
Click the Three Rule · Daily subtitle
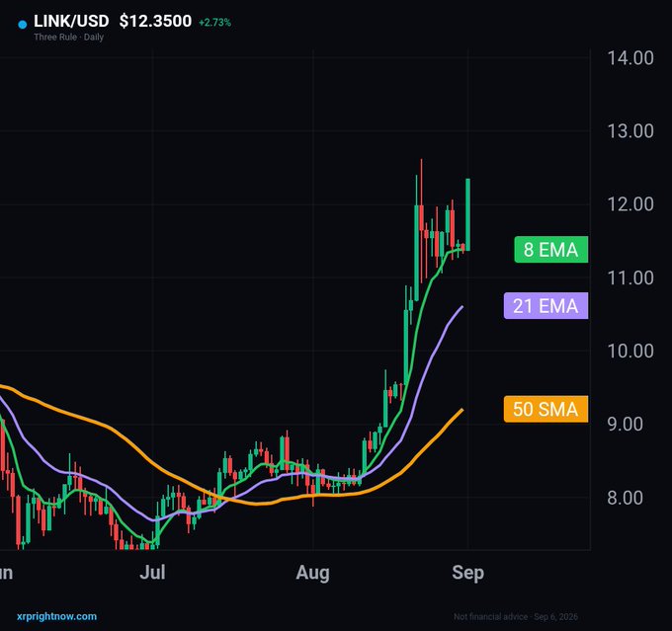[x=68, y=37]
